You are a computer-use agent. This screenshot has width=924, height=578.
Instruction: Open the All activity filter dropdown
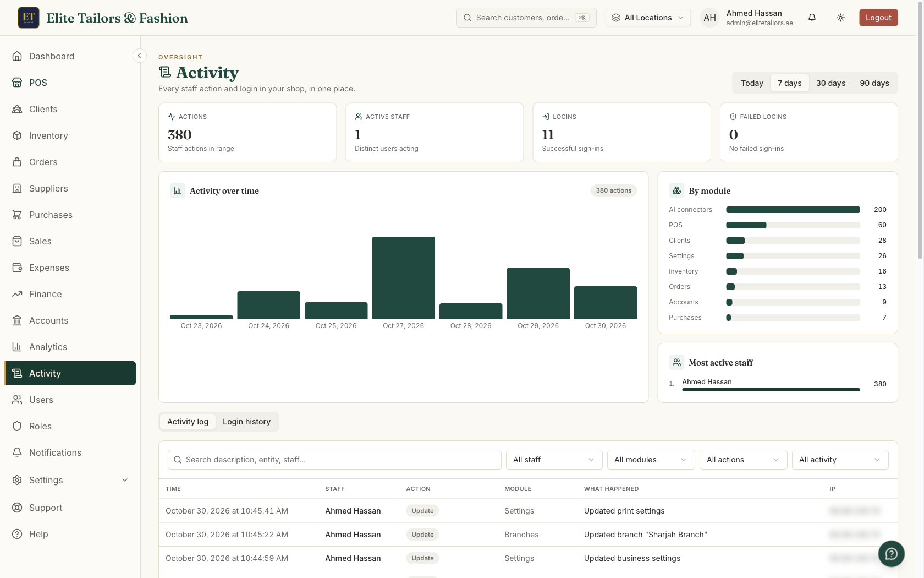tap(840, 460)
